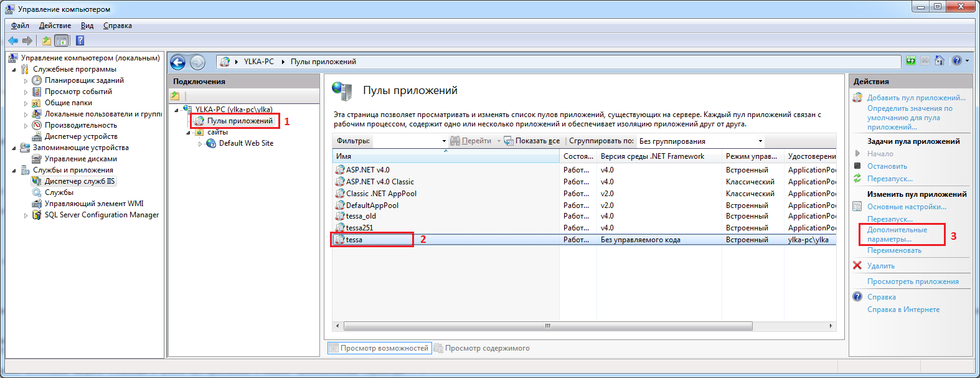This screenshot has height=378, width=980.
Task: Click the toolbar help question mark icon
Action: tap(80, 40)
